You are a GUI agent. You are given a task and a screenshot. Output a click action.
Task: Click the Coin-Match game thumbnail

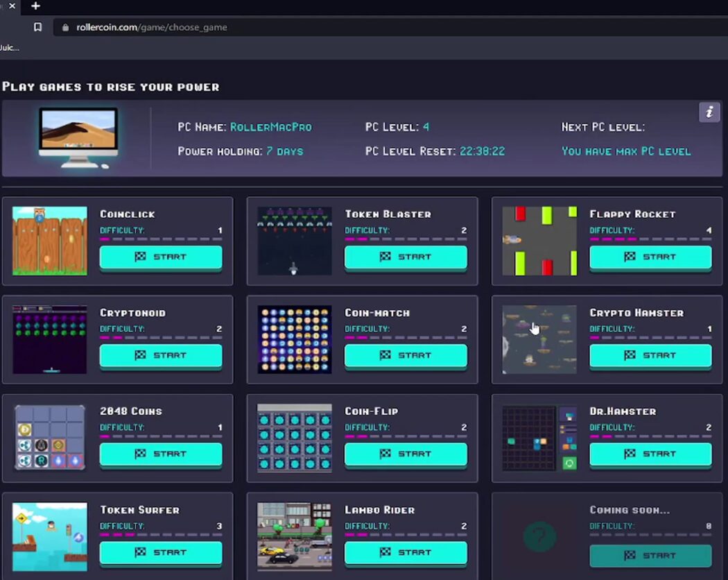pyautogui.click(x=295, y=339)
